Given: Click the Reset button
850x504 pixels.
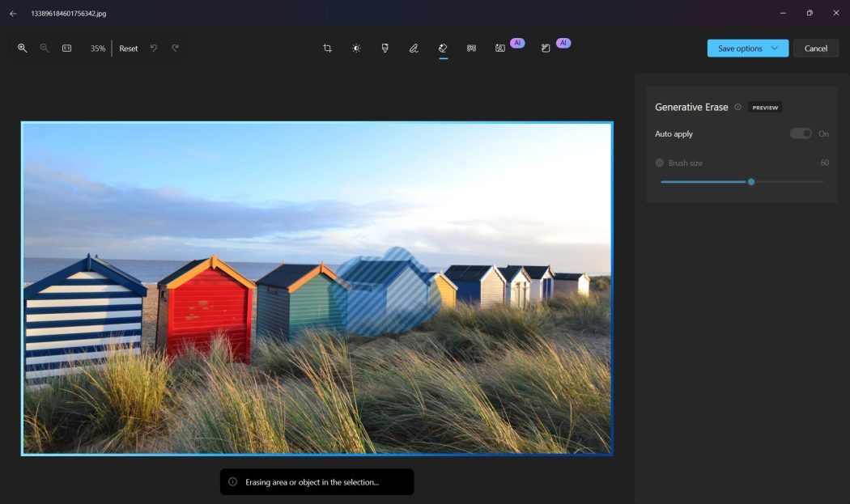Looking at the screenshot, I should point(129,49).
